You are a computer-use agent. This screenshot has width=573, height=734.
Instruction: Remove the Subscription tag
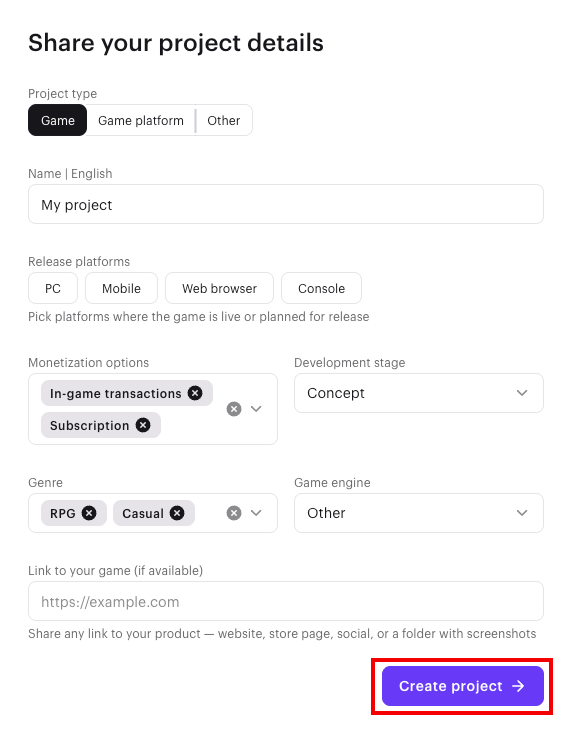tap(143, 425)
